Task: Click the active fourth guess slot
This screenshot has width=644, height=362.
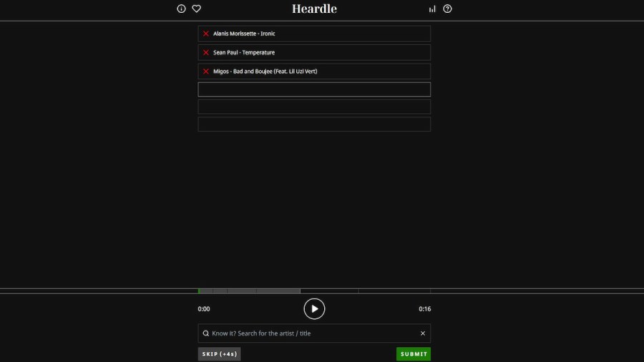Action: 314,89
